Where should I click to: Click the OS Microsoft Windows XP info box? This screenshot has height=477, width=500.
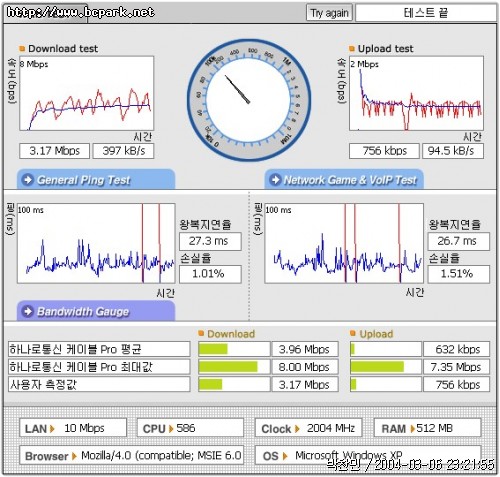(x=368, y=455)
